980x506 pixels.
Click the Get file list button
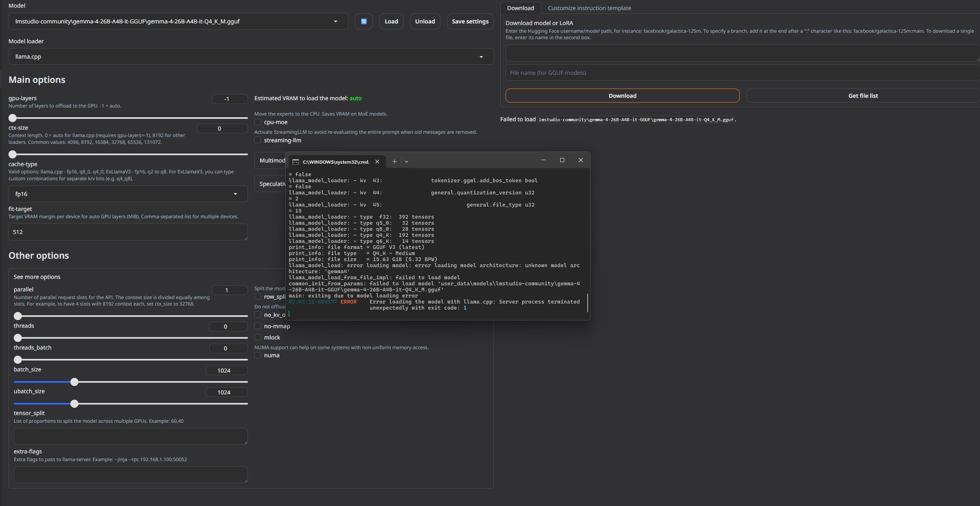click(863, 96)
